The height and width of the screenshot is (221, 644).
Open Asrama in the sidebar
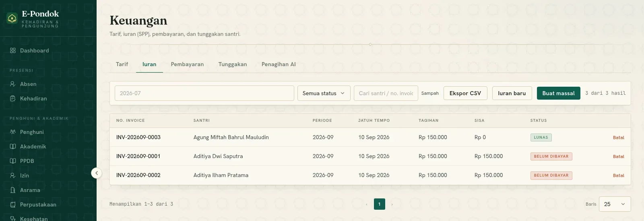30,190
